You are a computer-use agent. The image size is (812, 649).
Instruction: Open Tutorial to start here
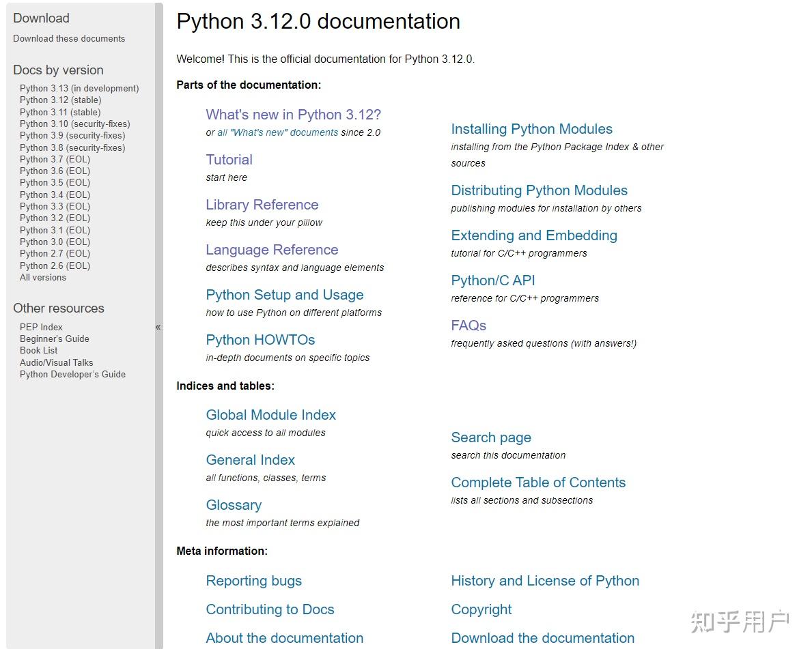[x=229, y=159]
